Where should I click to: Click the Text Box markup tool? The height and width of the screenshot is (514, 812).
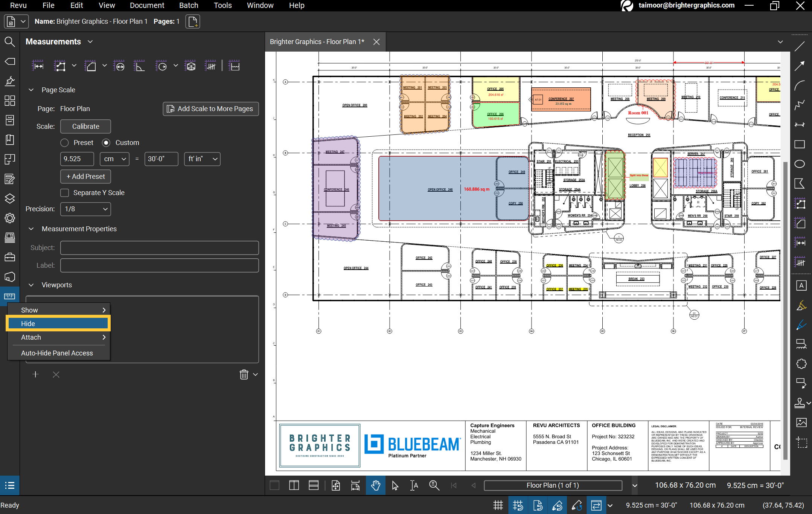(x=801, y=285)
